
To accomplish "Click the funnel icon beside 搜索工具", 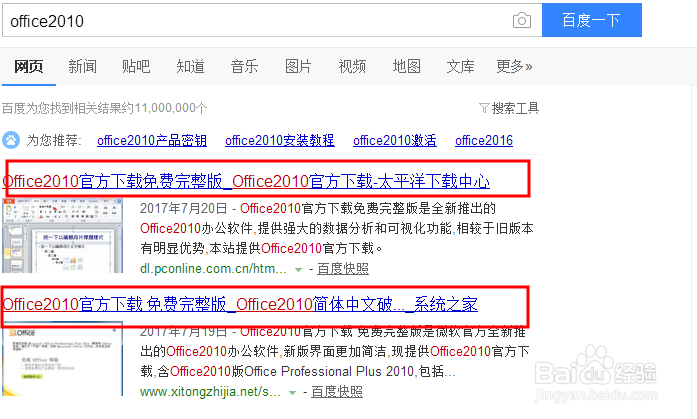I will [484, 108].
